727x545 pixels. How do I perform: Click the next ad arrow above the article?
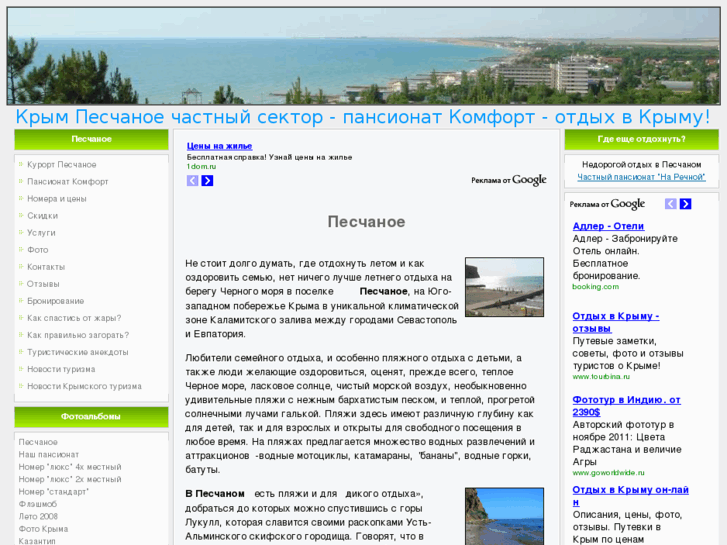[x=207, y=181]
